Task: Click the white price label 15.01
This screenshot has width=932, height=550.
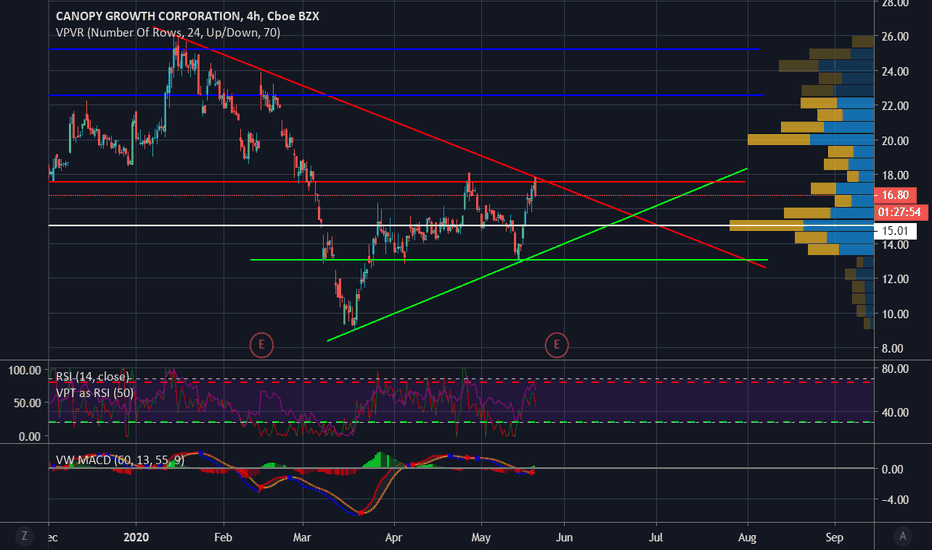Action: [895, 231]
